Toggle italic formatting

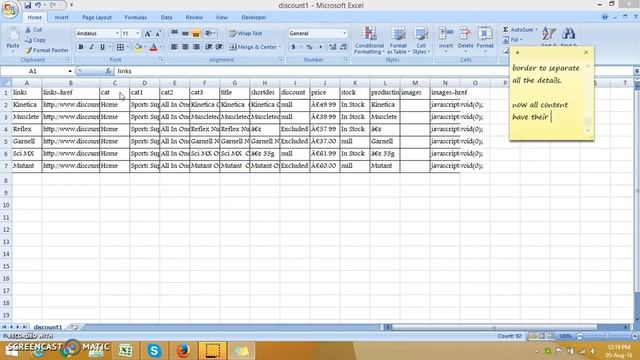pyautogui.click(x=91, y=47)
